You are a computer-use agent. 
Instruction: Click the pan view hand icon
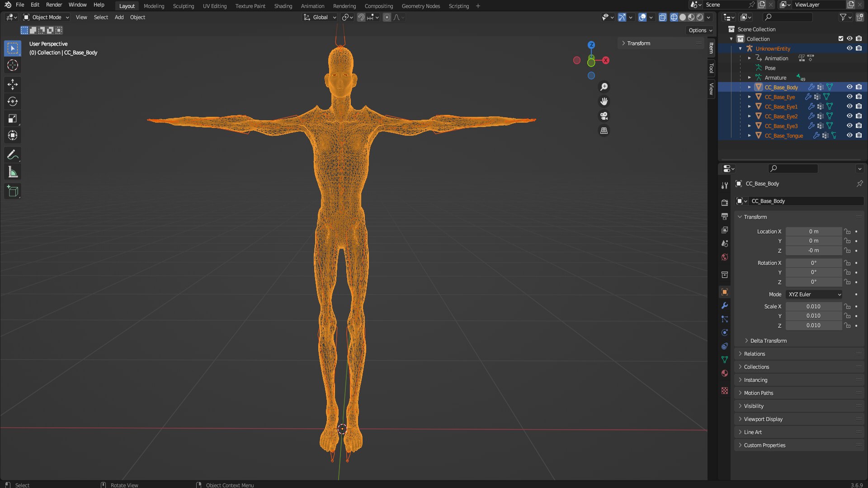click(604, 101)
